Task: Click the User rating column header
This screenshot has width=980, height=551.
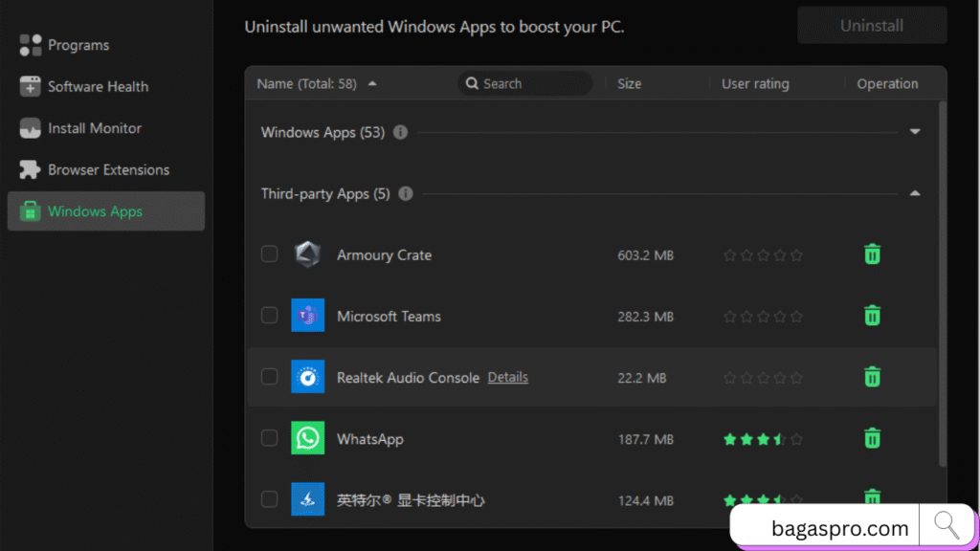Action: (x=755, y=83)
